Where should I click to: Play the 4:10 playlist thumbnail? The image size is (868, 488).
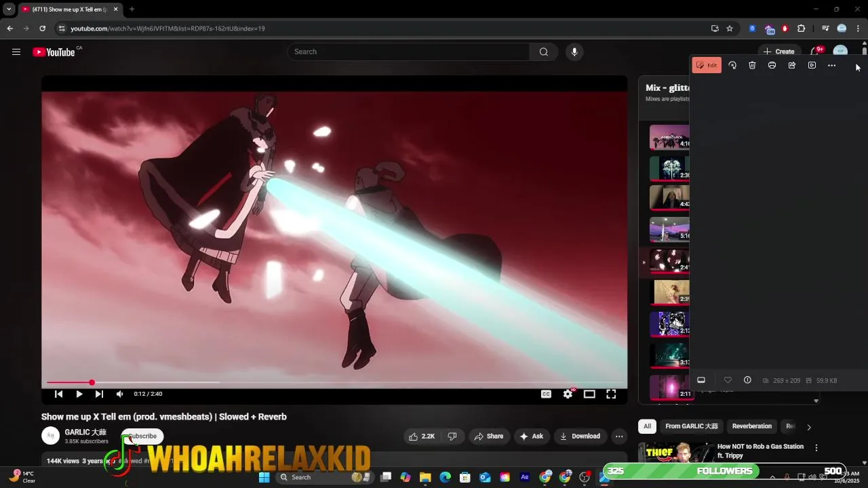click(x=670, y=138)
